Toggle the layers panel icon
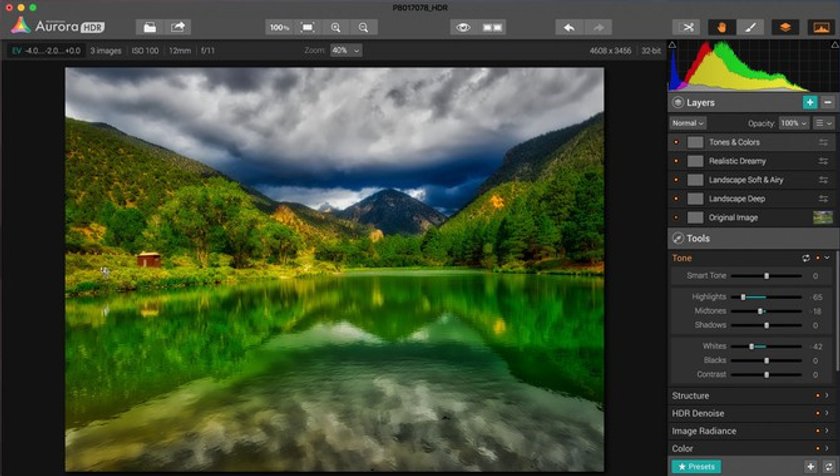This screenshot has width=840, height=476. click(785, 27)
